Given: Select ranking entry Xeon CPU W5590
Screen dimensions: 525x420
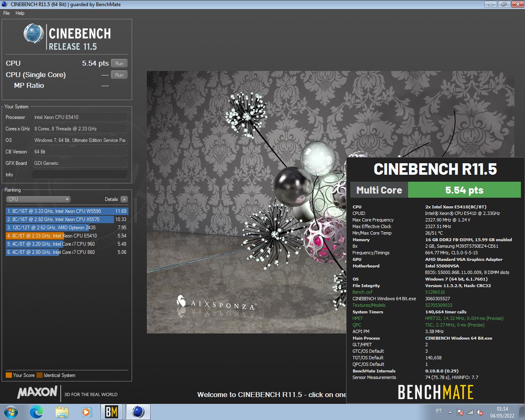Looking at the screenshot, I should click(x=67, y=211).
